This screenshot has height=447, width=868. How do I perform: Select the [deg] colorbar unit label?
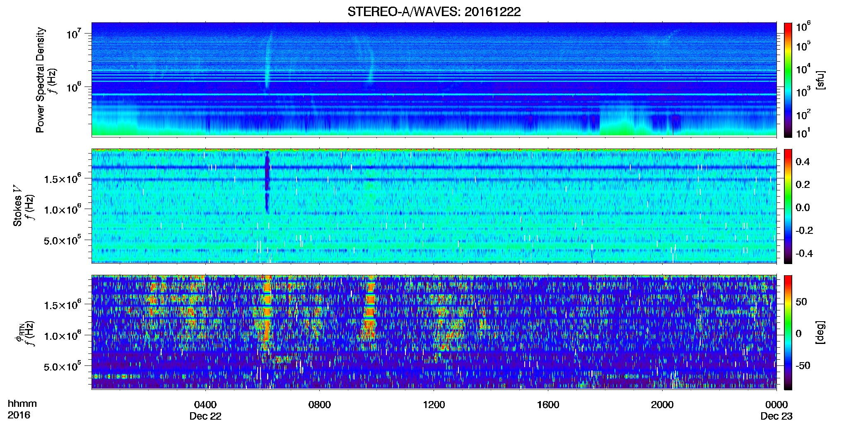click(x=820, y=332)
